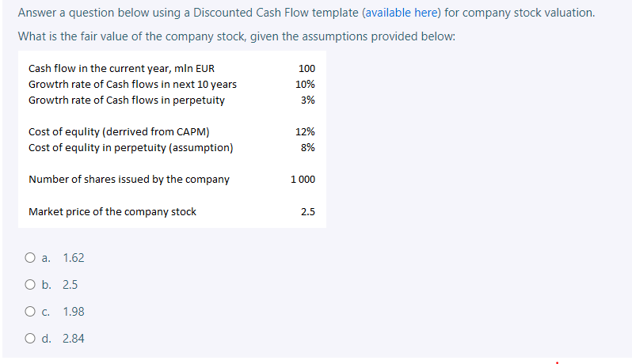Click 'Cash flows in perpetuity' growth label
Viewport: 632px width, 364px height.
pyautogui.click(x=126, y=100)
